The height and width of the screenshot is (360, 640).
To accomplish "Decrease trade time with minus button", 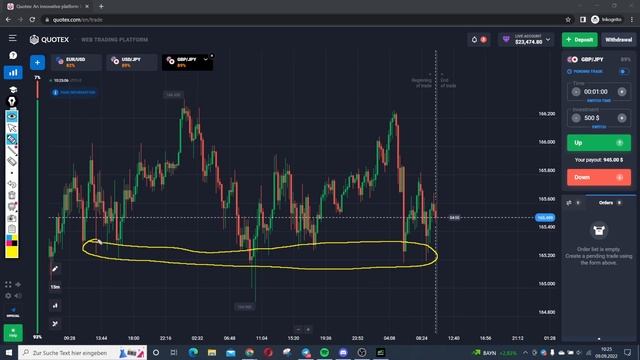I will click(576, 92).
